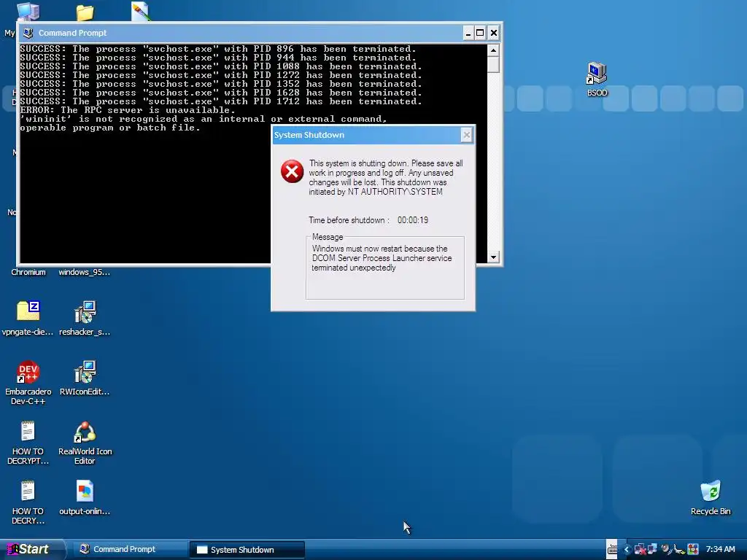Open the RealWorld Icon Editor shortcut
747x560 pixels.
[85, 432]
